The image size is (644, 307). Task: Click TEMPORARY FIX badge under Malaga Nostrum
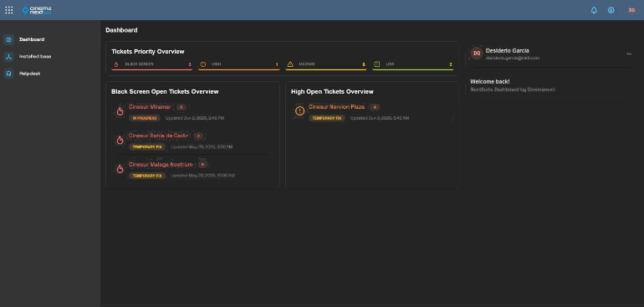click(147, 176)
